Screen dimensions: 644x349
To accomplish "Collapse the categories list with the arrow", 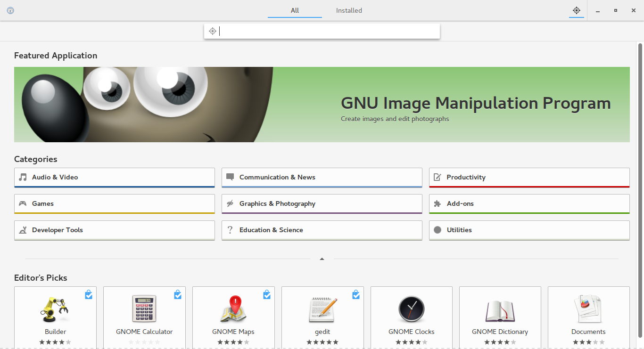I will click(x=322, y=259).
